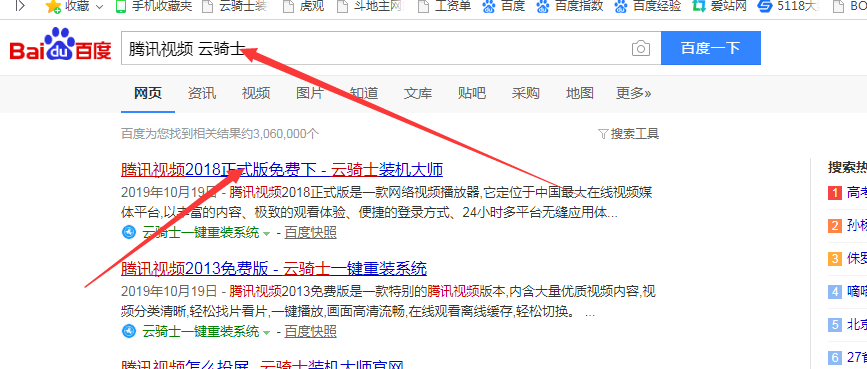This screenshot has width=867, height=369.
Task: Open the 腾讯视频2013免费版 result
Action: [x=274, y=269]
